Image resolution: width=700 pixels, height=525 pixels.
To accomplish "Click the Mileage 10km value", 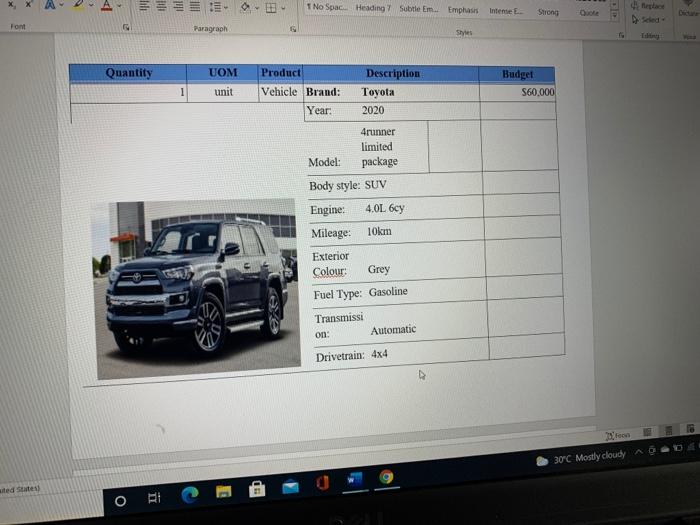I will [x=379, y=231].
